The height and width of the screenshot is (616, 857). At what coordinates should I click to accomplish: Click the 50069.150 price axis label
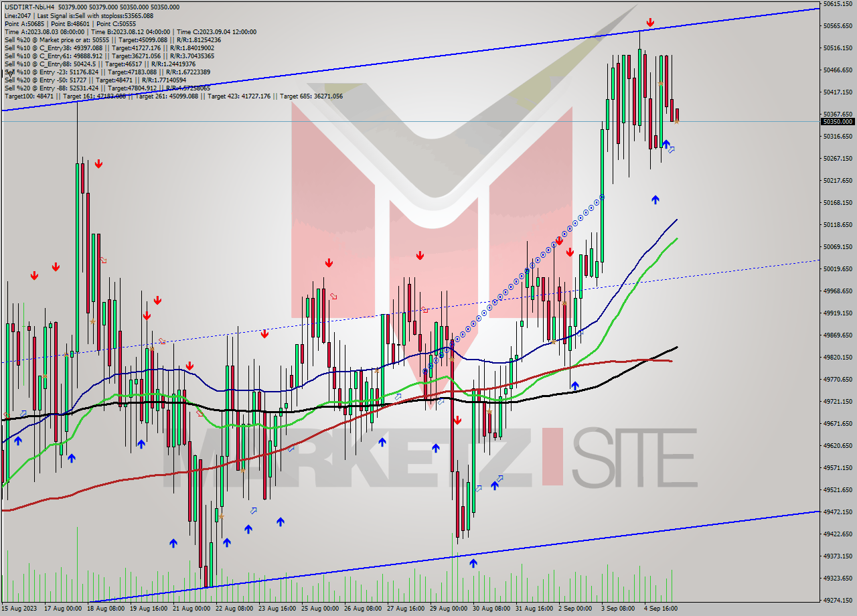(x=838, y=247)
